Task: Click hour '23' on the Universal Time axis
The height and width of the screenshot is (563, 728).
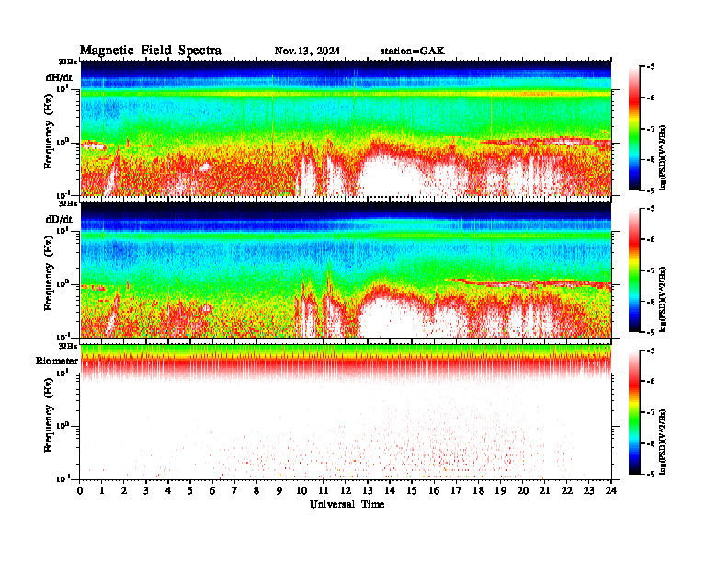Action: point(588,491)
